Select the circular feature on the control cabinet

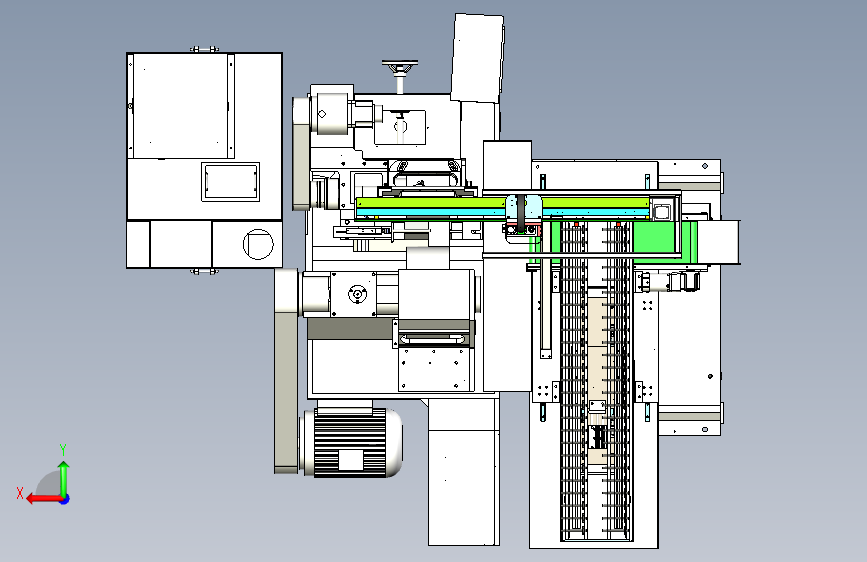pos(258,244)
